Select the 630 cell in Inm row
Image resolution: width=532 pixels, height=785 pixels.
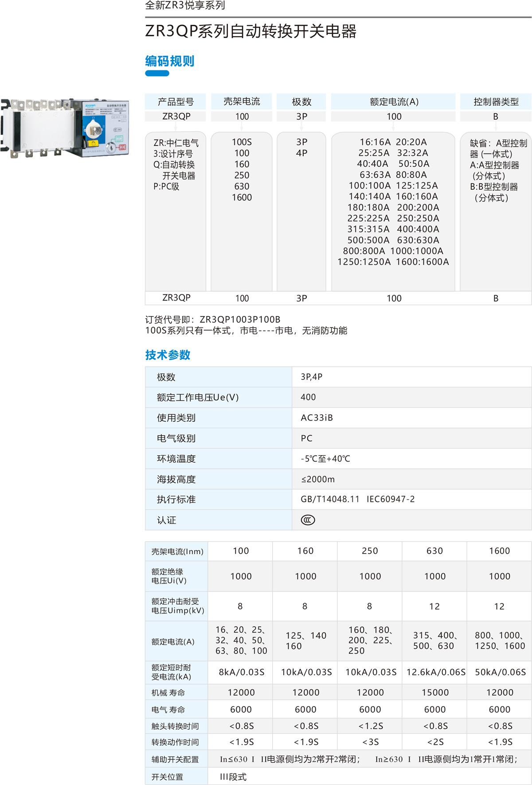(x=434, y=551)
